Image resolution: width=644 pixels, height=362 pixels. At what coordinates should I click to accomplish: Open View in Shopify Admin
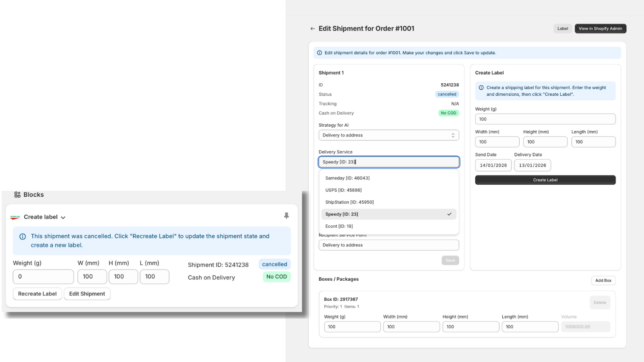(x=600, y=29)
